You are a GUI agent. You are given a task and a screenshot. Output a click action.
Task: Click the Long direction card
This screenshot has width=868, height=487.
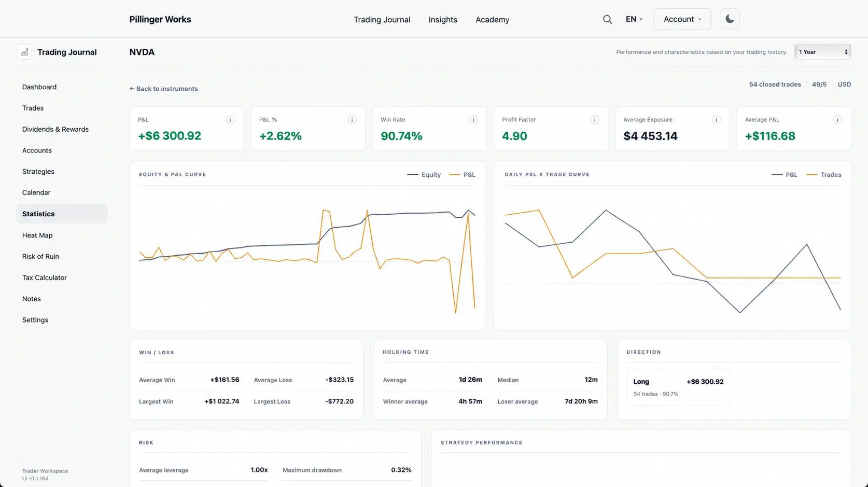(x=678, y=387)
